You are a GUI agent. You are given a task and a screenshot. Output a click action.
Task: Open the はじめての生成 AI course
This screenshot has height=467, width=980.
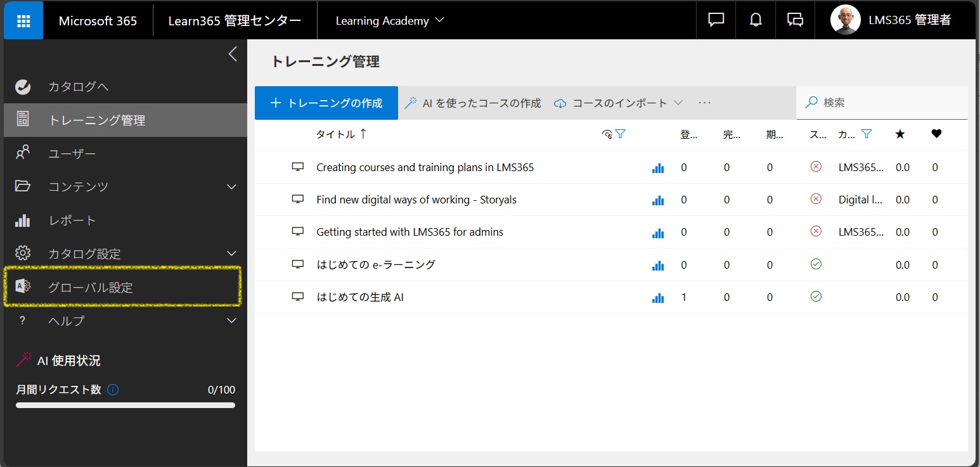click(360, 297)
